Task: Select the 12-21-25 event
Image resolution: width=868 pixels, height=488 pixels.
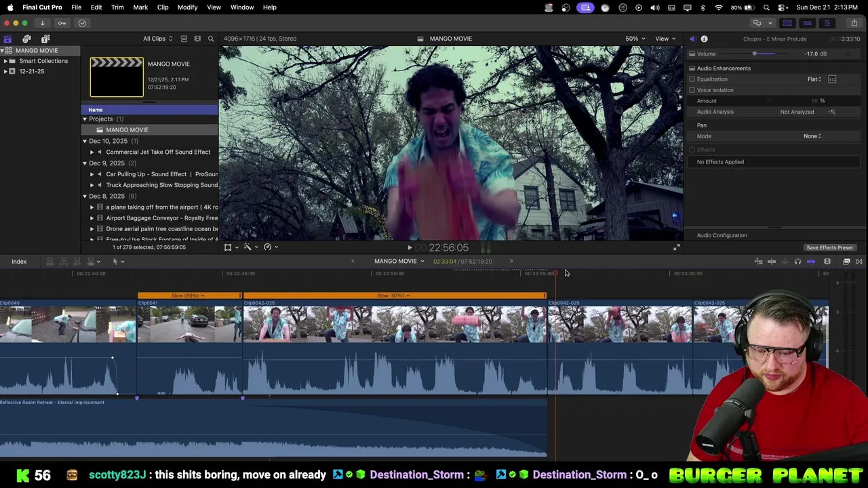Action: pos(32,71)
